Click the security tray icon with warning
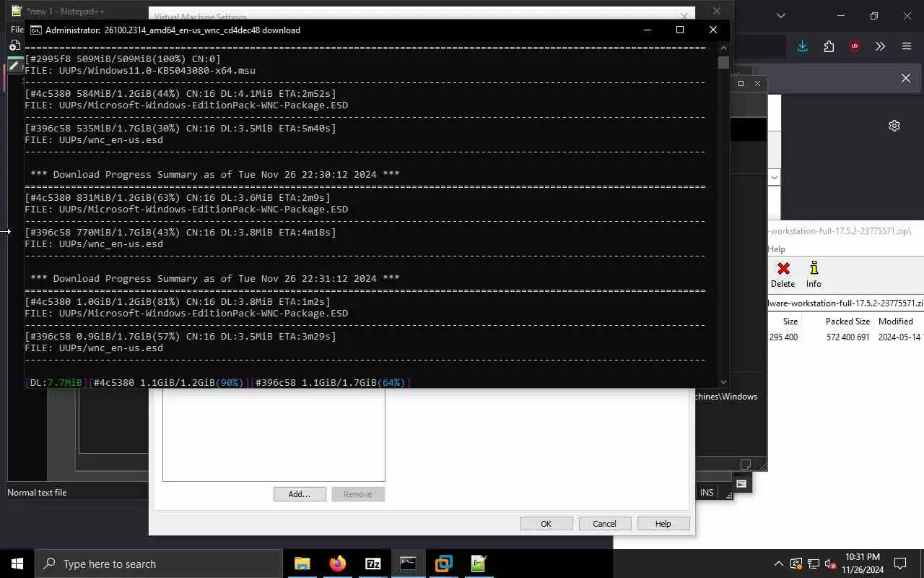Image resolution: width=924 pixels, height=578 pixels. pyautogui.click(x=796, y=564)
